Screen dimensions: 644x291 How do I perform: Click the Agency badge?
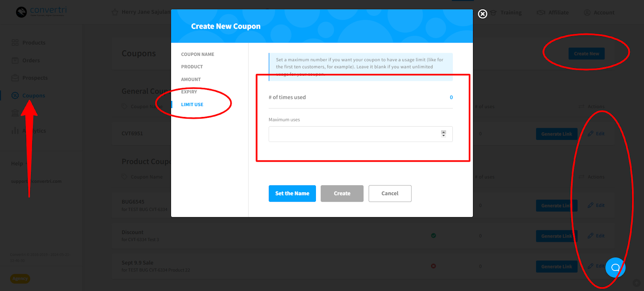click(x=20, y=279)
